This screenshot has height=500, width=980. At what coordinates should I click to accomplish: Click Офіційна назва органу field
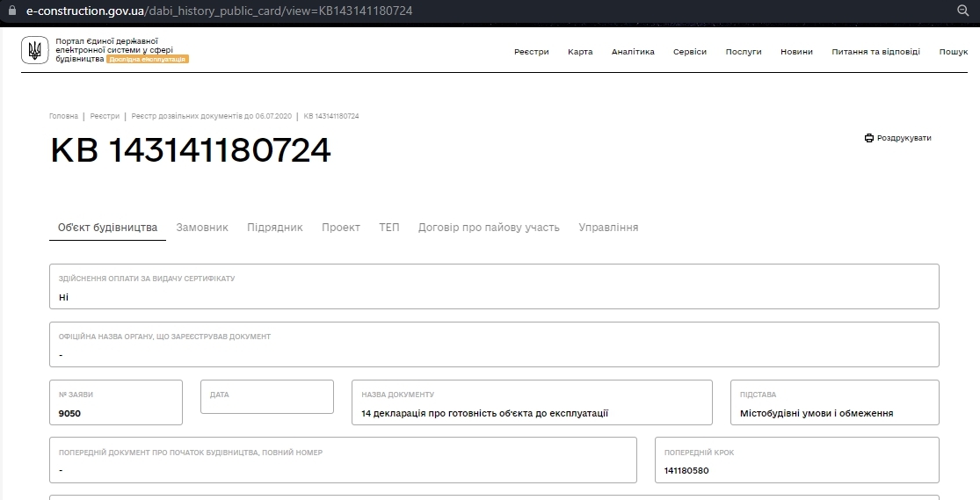[494, 344]
